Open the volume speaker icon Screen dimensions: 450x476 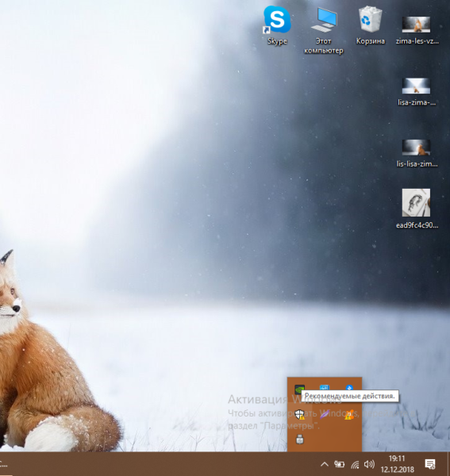click(x=369, y=464)
